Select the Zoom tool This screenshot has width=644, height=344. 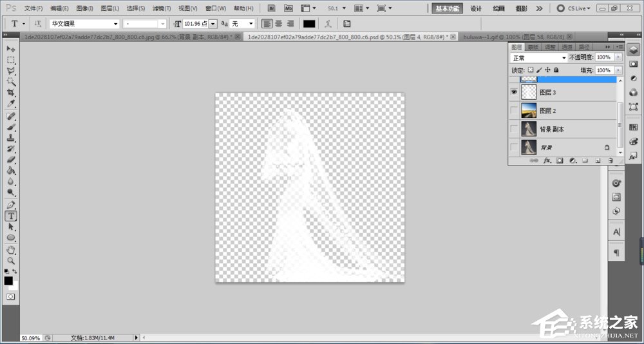click(x=11, y=260)
